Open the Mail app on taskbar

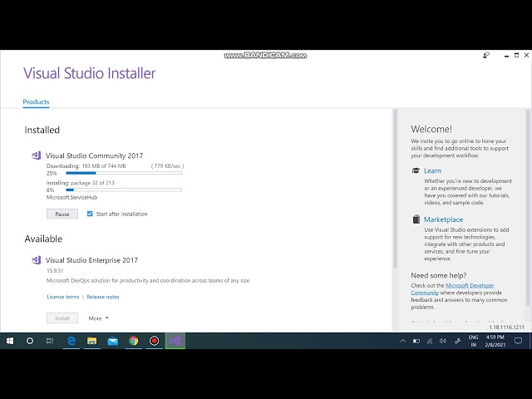(x=113, y=341)
